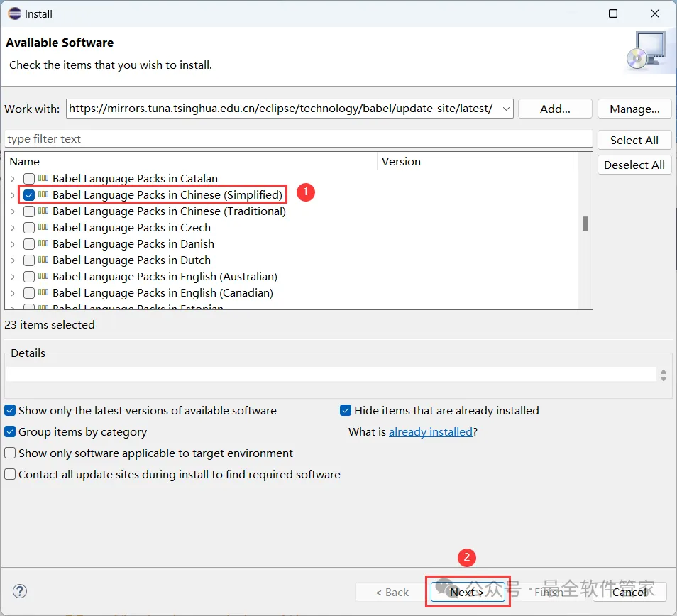Expand the Catalan language pack tree node
The width and height of the screenshot is (677, 616).
tap(13, 178)
